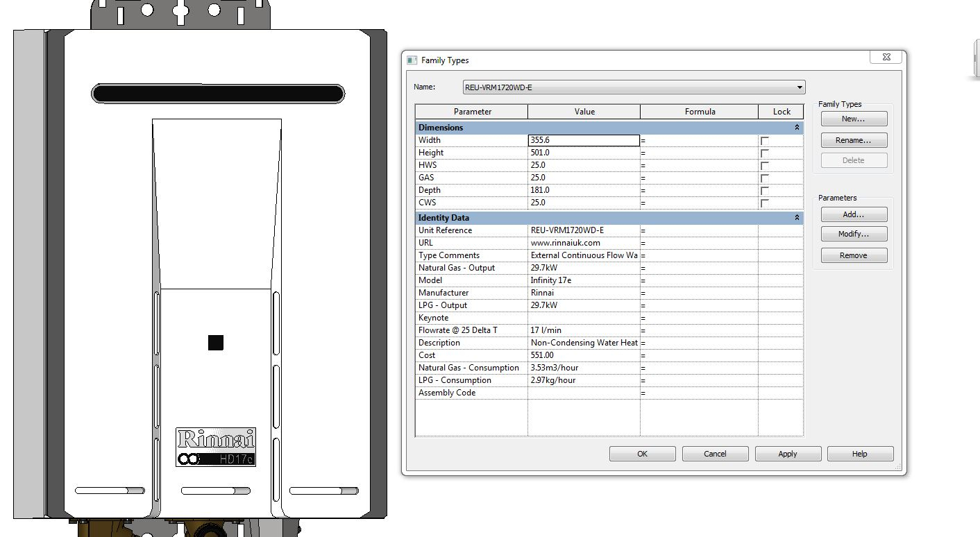The width and height of the screenshot is (980, 537).
Task: Click the Rinnai logo on the heater
Action: [216, 439]
